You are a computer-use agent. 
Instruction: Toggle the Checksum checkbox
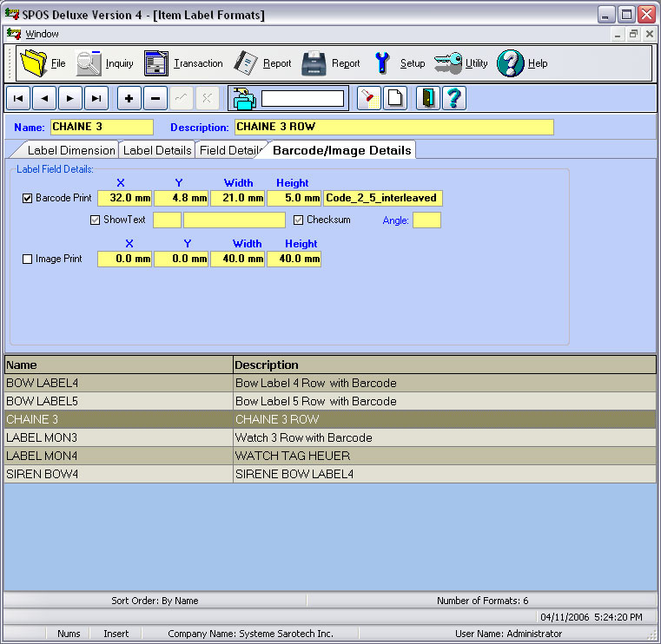[x=298, y=220]
